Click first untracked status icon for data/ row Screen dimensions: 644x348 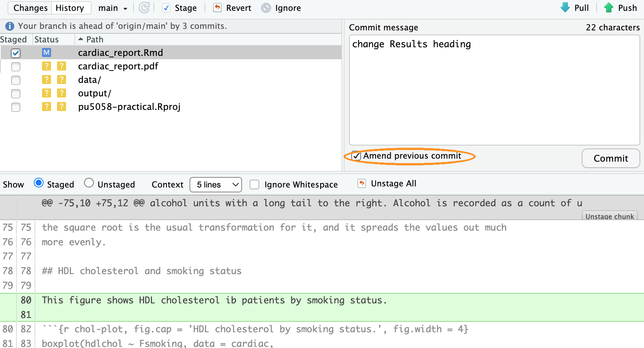click(x=47, y=79)
